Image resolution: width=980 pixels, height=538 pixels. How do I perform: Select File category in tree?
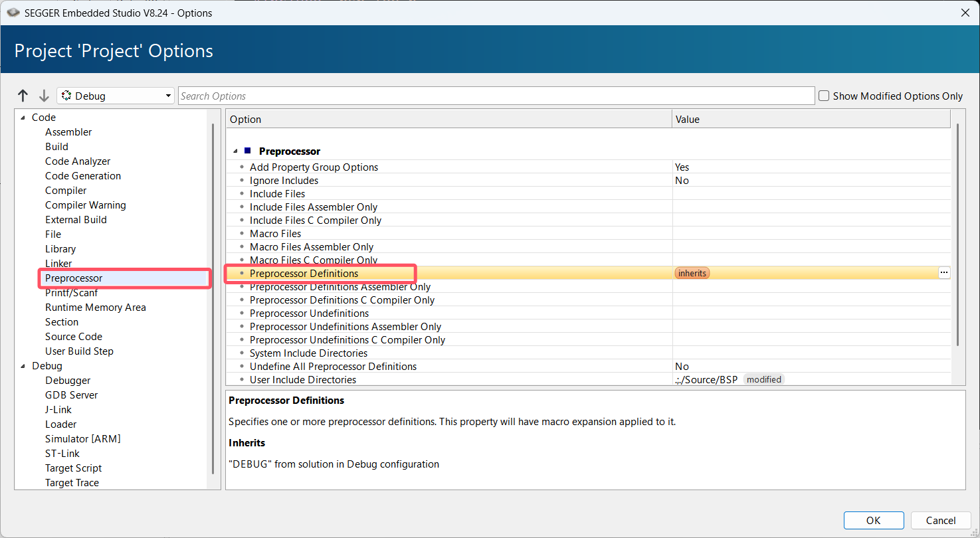(x=53, y=234)
